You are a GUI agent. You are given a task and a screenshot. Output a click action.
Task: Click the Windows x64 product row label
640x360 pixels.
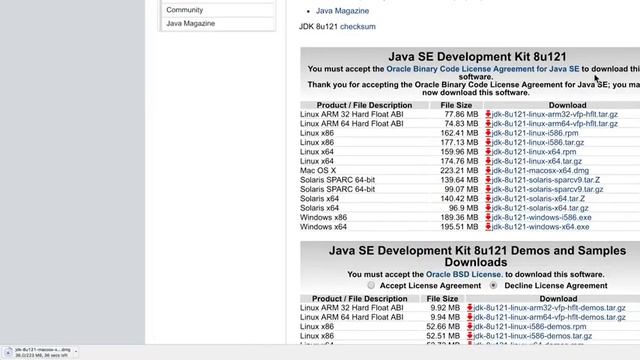(323, 227)
